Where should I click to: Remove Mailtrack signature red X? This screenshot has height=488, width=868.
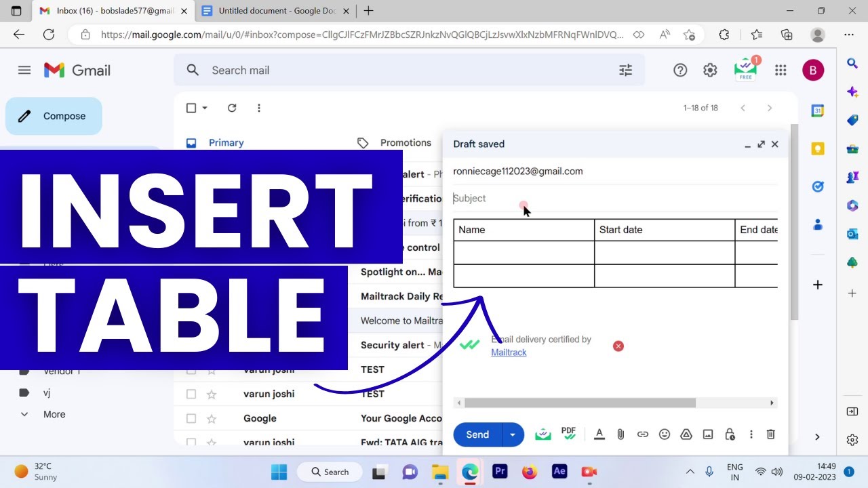click(x=618, y=346)
